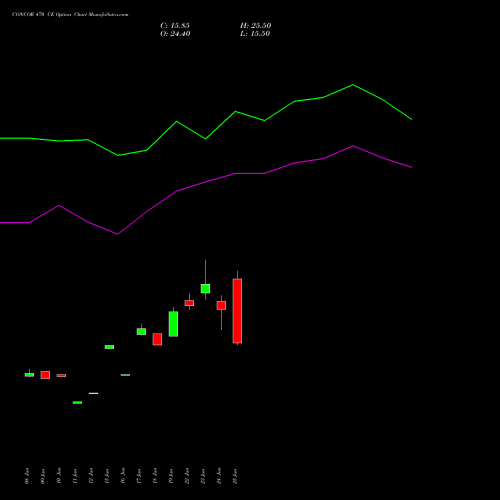This screenshot has height=500, width=500.
Task: Select the tall green candlestick for 19 Jan
Action: tap(173, 324)
